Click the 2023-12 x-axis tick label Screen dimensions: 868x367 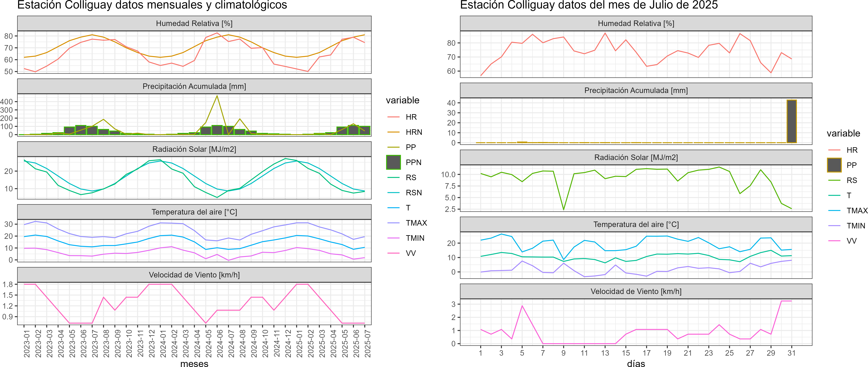coord(152,343)
